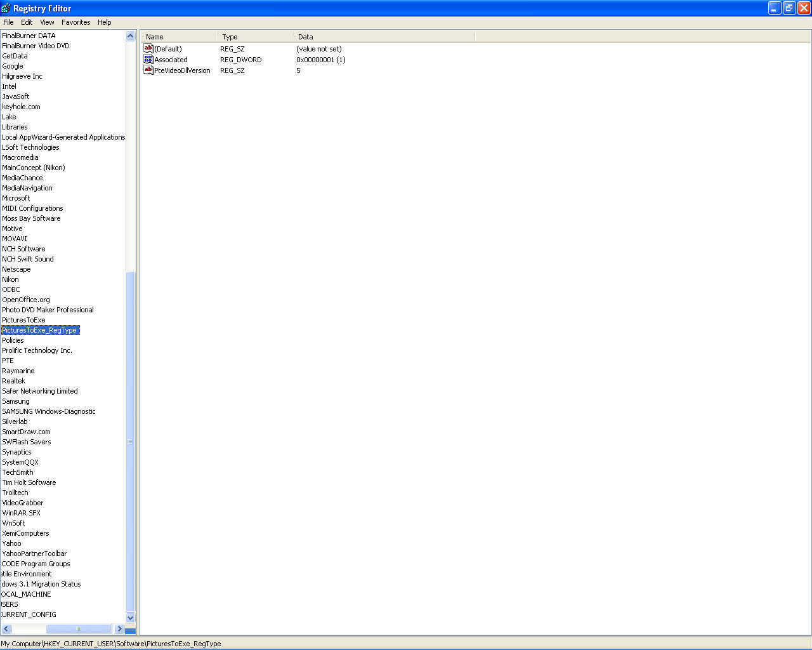Select the Macromedia key
Viewport: 812px width, 650px height.
[20, 157]
